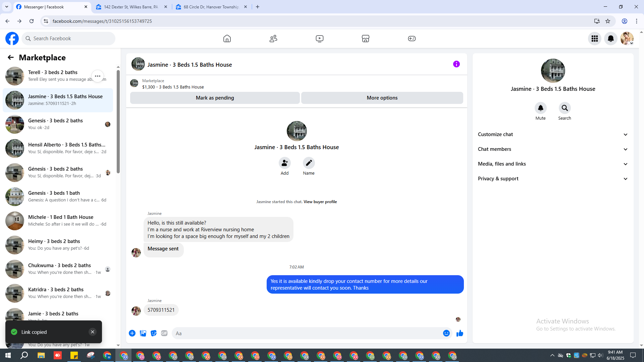Select the Messenger | Facebook tab
This screenshot has height=362, width=644.
(x=52, y=7)
